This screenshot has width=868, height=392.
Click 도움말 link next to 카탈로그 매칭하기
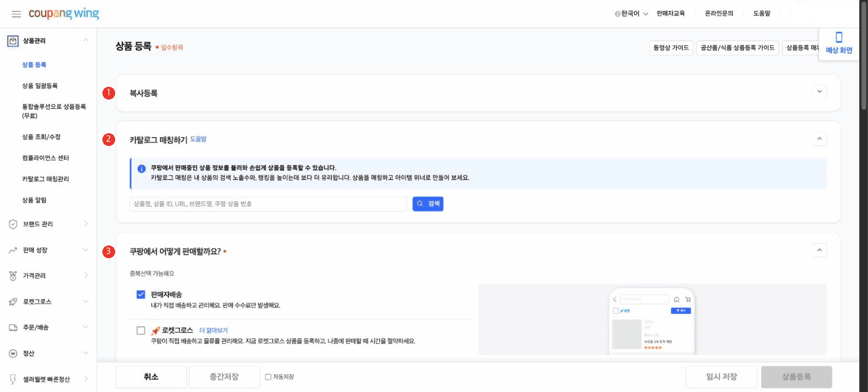(x=198, y=139)
